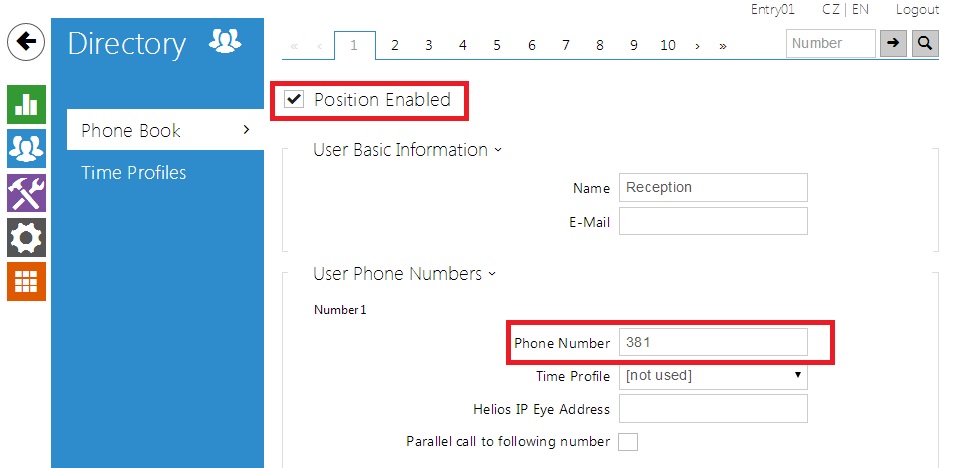Switch language to CZ

830,10
